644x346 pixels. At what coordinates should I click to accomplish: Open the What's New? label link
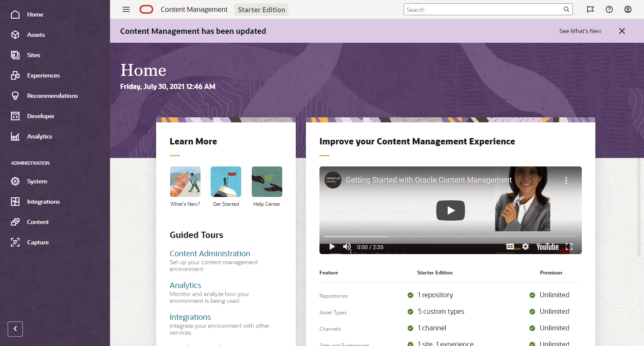185,204
